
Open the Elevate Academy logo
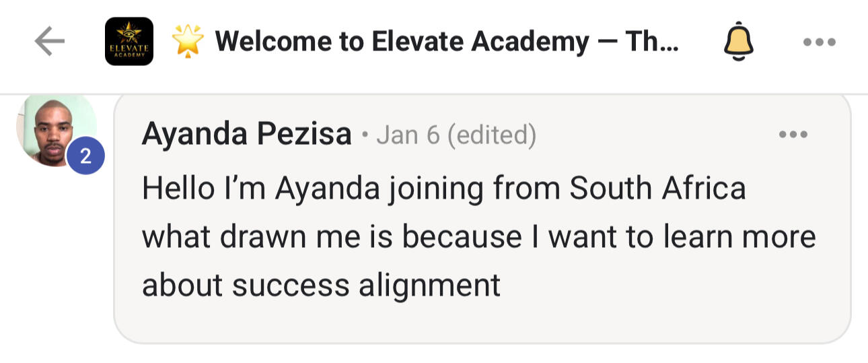[x=129, y=42]
